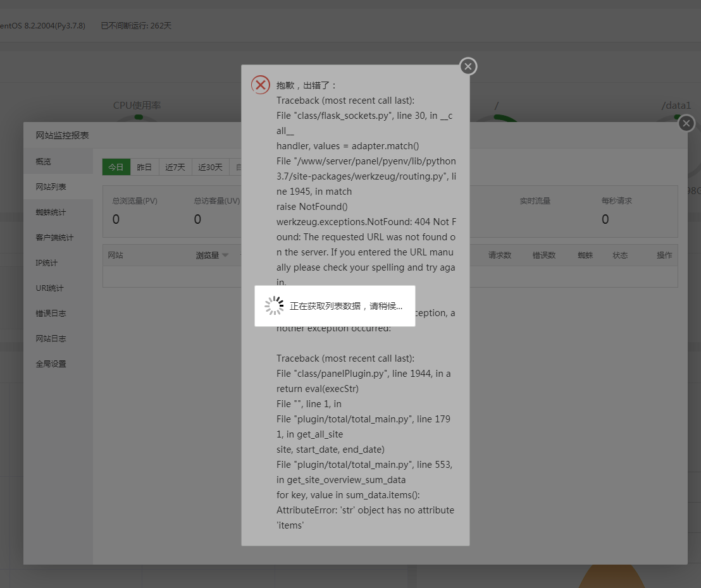Click the 错误数 column header
701x588 pixels.
(x=543, y=255)
